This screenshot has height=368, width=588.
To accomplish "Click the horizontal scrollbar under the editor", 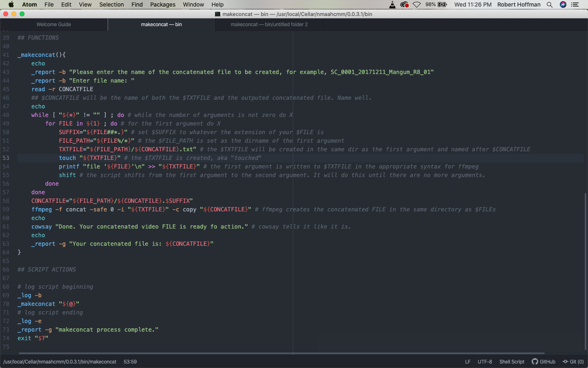I will (x=282, y=353).
